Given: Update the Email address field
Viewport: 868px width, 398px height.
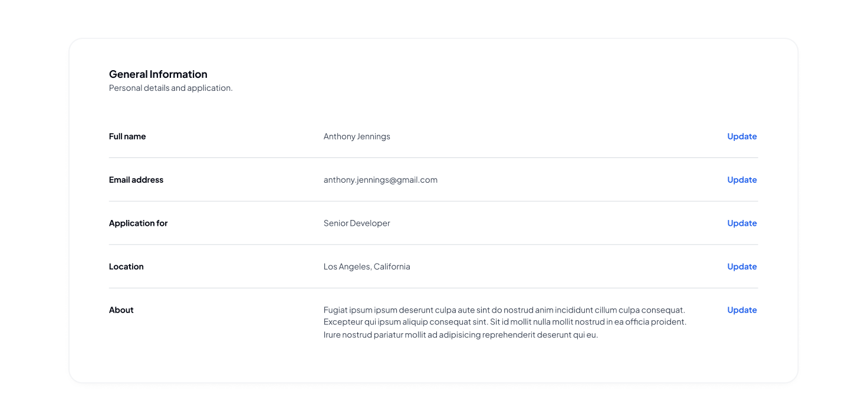Looking at the screenshot, I should 742,180.
